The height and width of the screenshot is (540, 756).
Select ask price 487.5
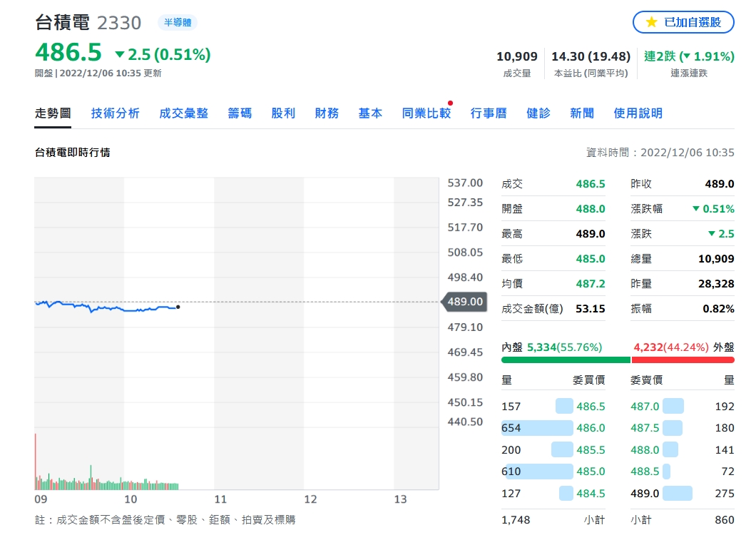tap(645, 428)
